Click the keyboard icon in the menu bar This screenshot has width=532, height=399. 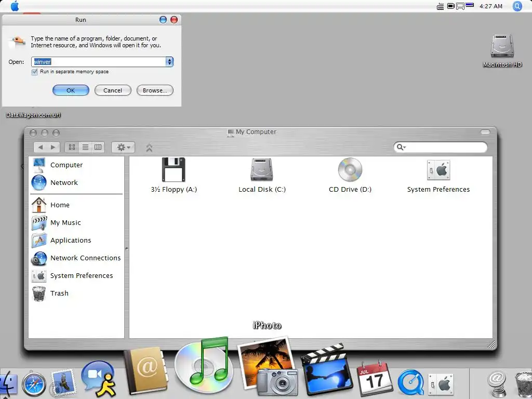(440, 6)
